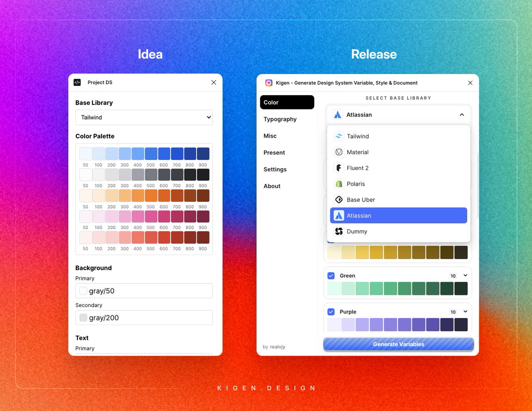Pick the blue 900 swatch in Color Palette
The width and height of the screenshot is (532, 411).
(x=203, y=154)
